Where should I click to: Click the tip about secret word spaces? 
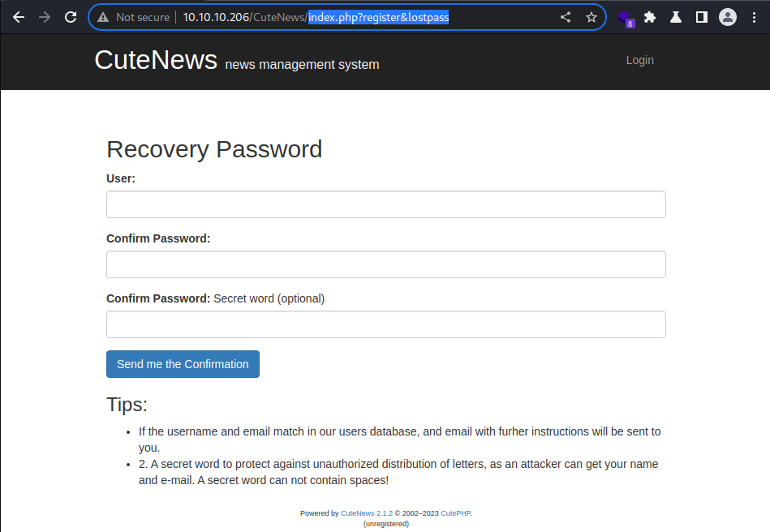point(398,472)
